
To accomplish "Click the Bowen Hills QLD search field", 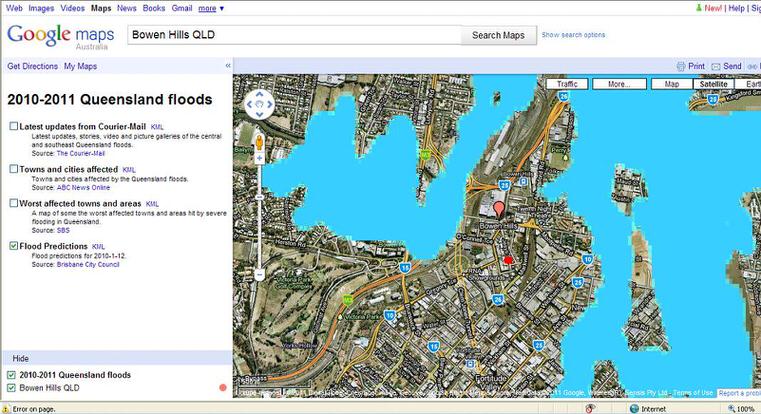I will [x=294, y=35].
